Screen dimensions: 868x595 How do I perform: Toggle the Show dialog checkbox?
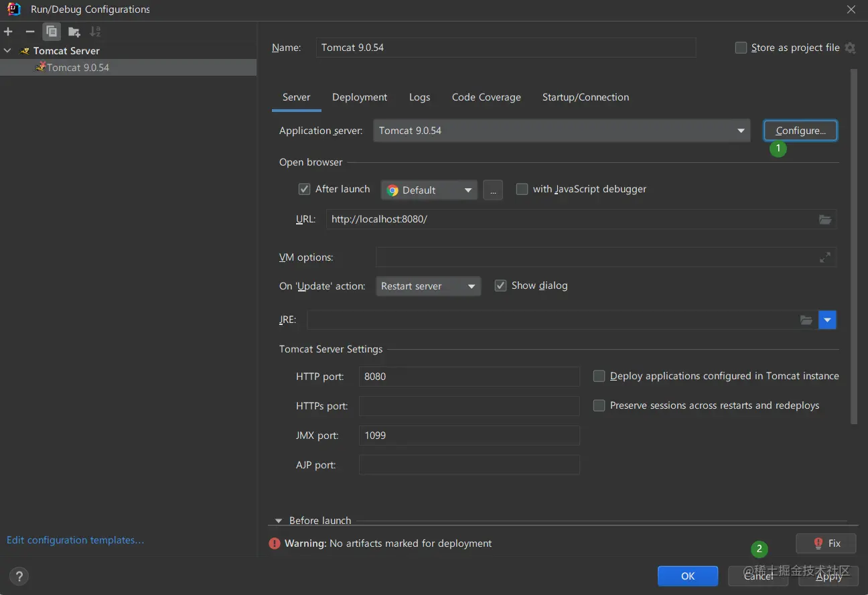pos(500,285)
